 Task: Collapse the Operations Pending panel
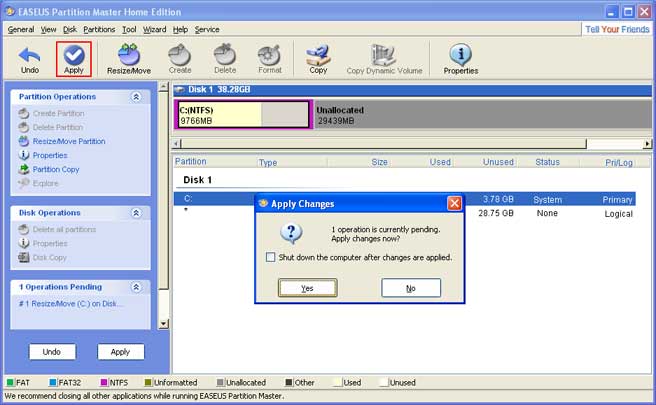pos(136,287)
